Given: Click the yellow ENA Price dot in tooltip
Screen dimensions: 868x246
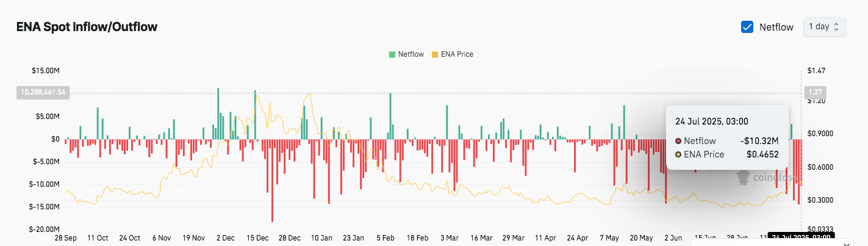Looking at the screenshot, I should coord(678,155).
